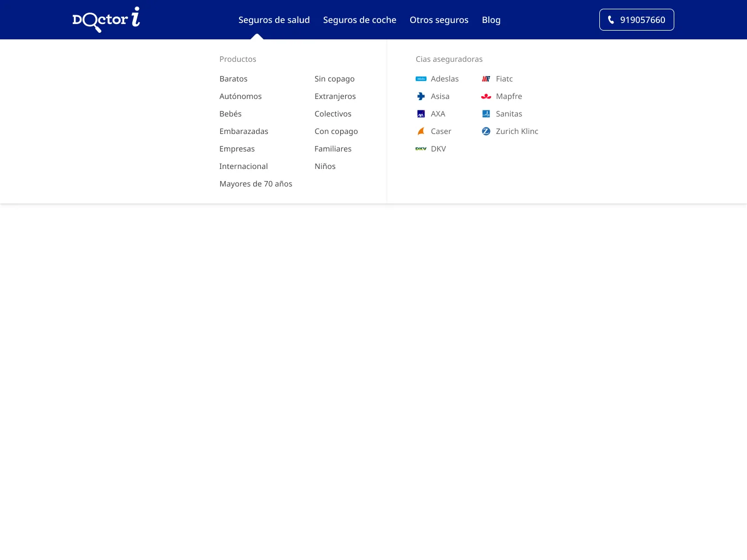Screen dimensions: 747x560
Task: Click the Sanitas blue logo icon
Action: (486, 114)
